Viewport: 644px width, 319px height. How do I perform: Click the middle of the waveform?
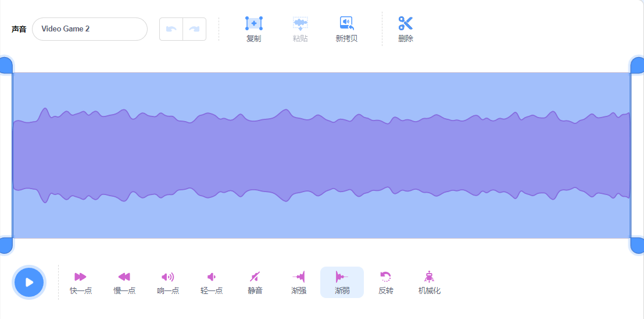[x=321, y=155]
